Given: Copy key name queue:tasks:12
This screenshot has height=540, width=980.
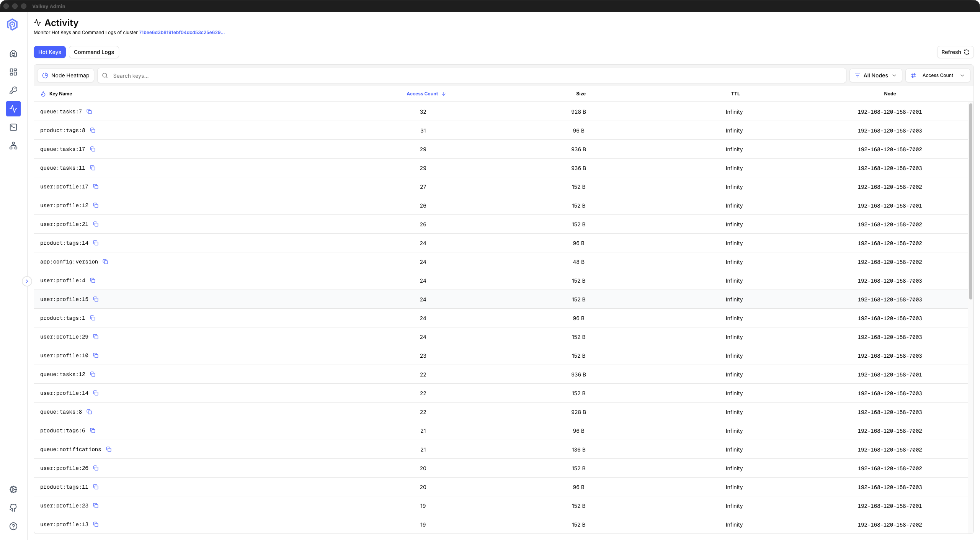Looking at the screenshot, I should [x=93, y=374].
